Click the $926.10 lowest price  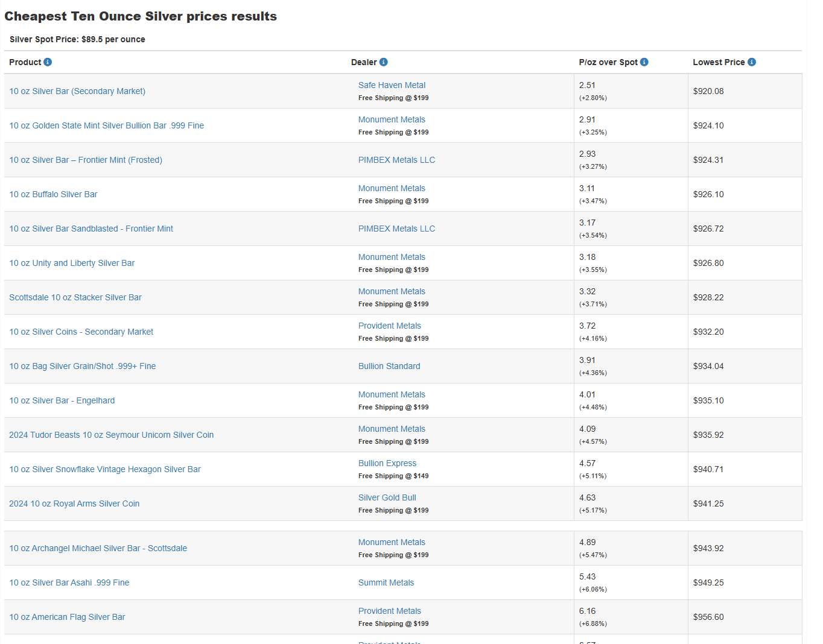708,194
